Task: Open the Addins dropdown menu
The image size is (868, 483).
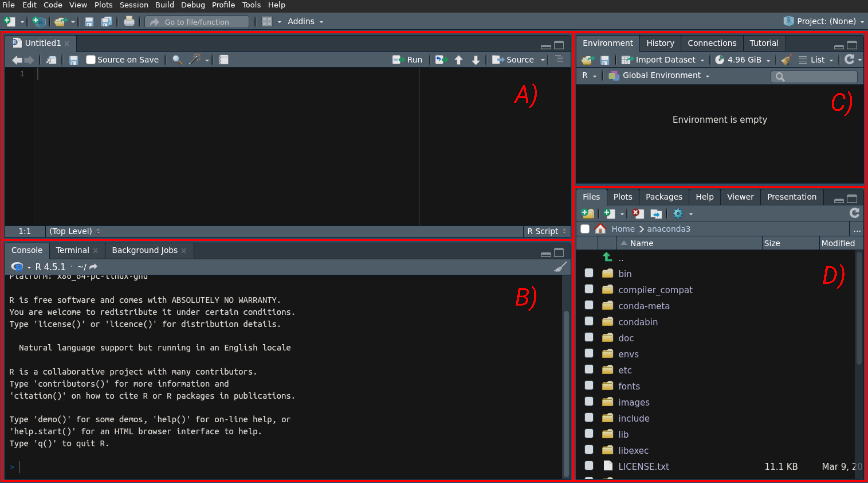Action: point(305,22)
